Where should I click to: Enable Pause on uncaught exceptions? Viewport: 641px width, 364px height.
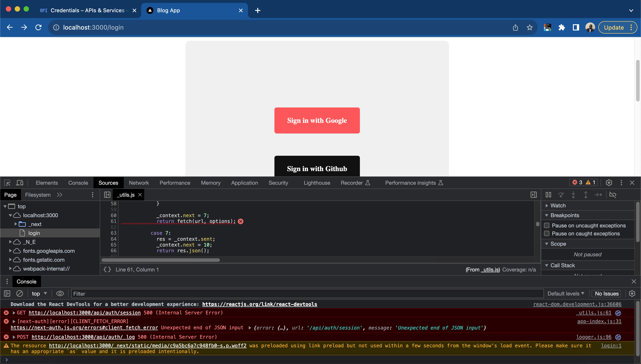[x=547, y=225]
